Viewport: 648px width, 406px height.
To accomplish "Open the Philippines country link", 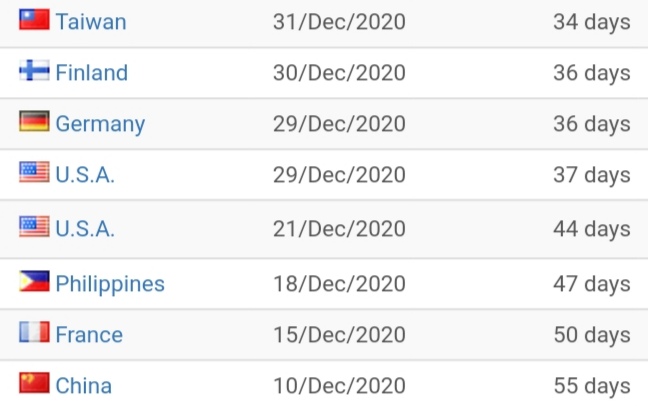I will coord(110,284).
